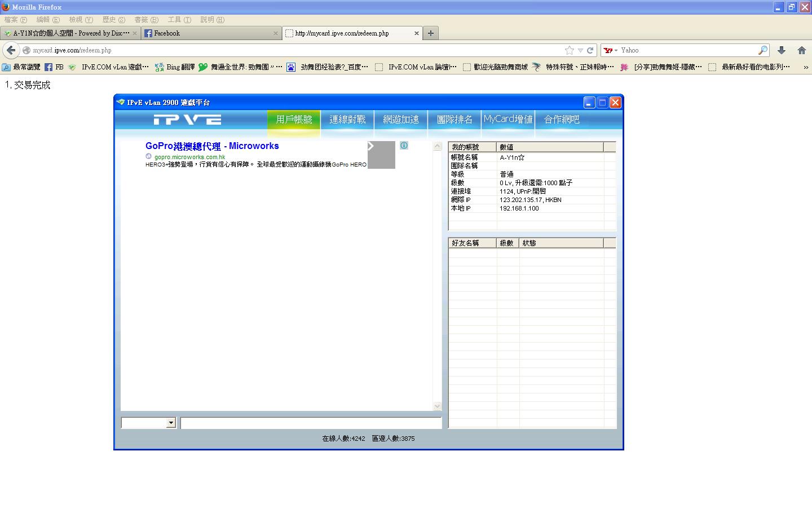The width and height of the screenshot is (812, 508).
Task: Click the search magnifier icon
Action: click(762, 50)
